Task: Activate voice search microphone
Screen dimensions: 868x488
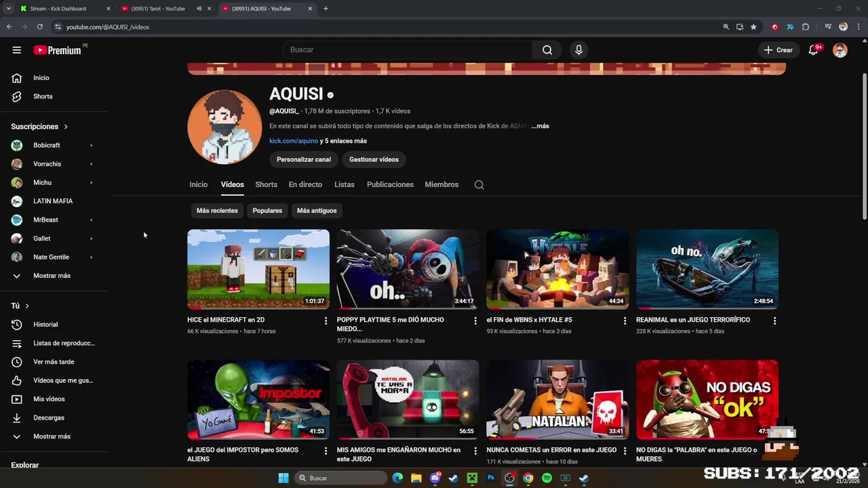Action: point(578,49)
